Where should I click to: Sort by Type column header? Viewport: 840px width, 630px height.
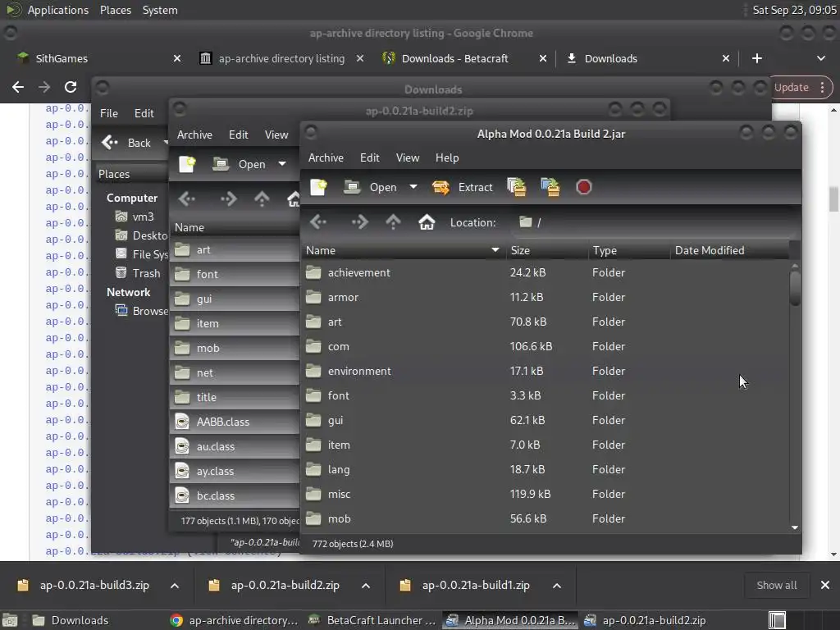[x=629, y=250]
